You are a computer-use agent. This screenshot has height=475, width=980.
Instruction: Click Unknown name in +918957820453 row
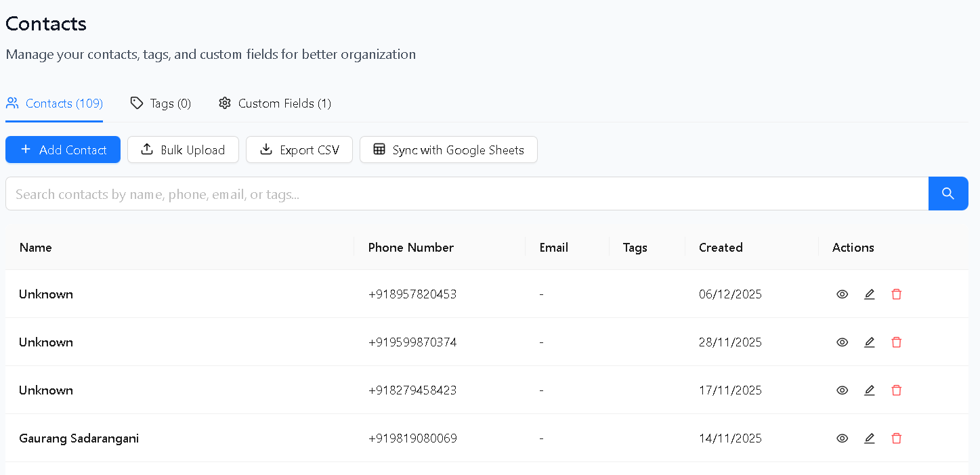(46, 294)
